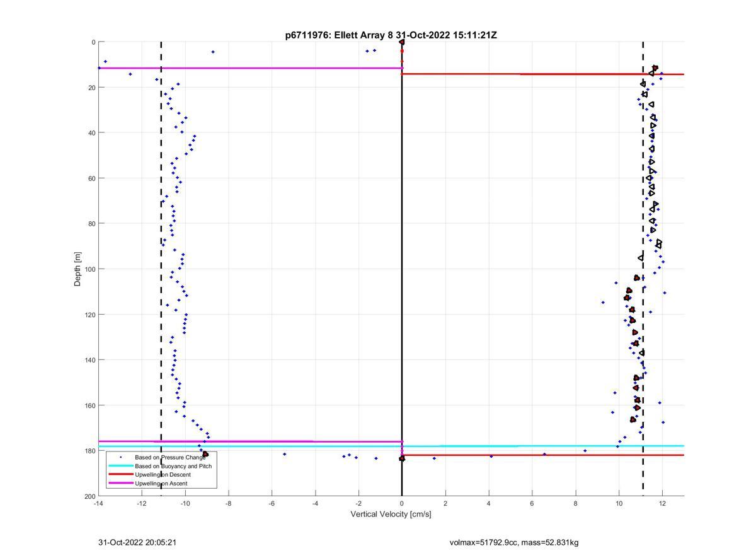Select legend entry "Upwelling on Descent"
Image resolution: width=756 pixels, height=558 pixels.
pos(163,474)
